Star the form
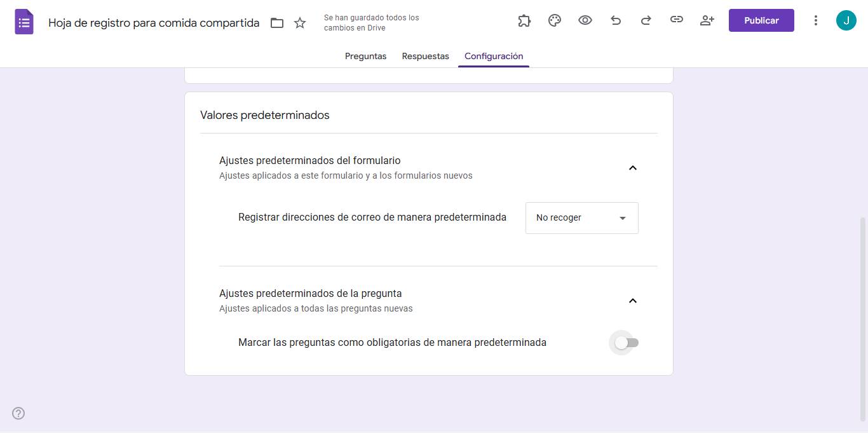Screen dimensions: 868x433 [299, 22]
